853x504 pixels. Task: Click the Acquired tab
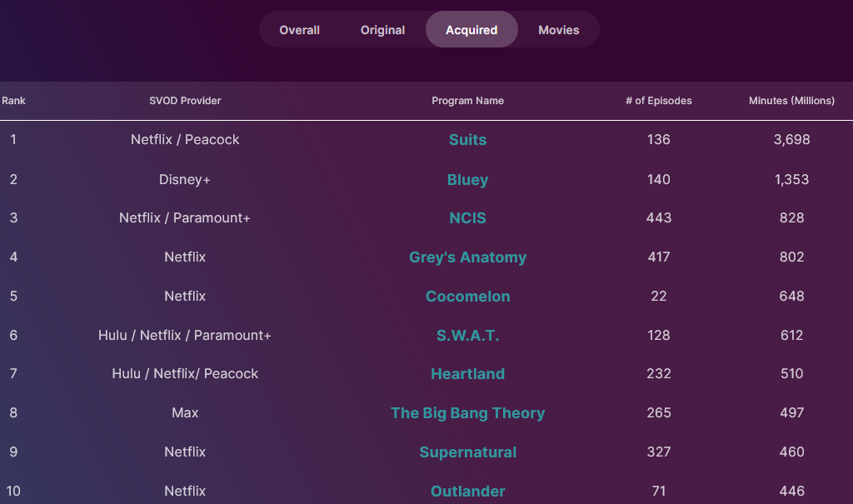click(471, 30)
